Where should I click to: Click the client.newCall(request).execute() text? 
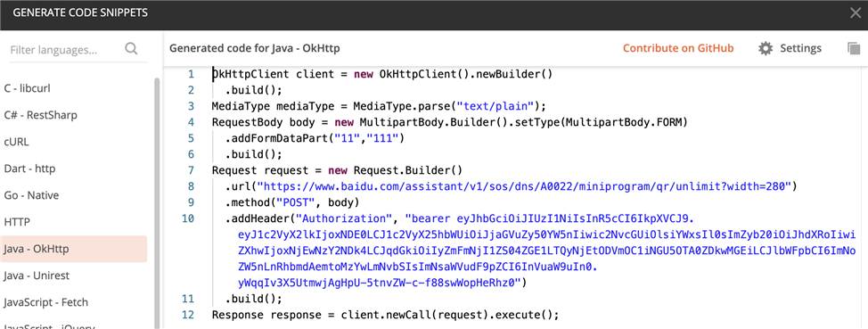click(446, 315)
